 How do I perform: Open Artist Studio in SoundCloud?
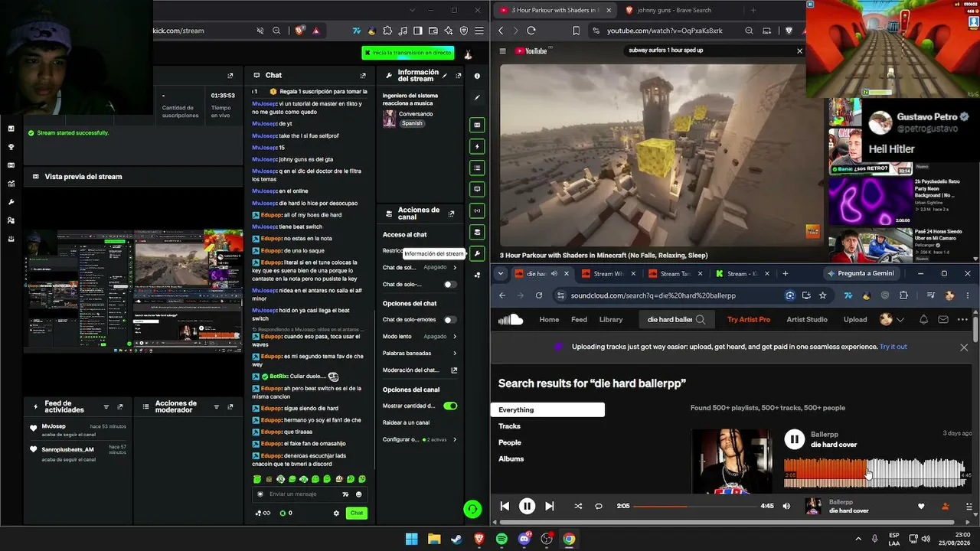[807, 319]
